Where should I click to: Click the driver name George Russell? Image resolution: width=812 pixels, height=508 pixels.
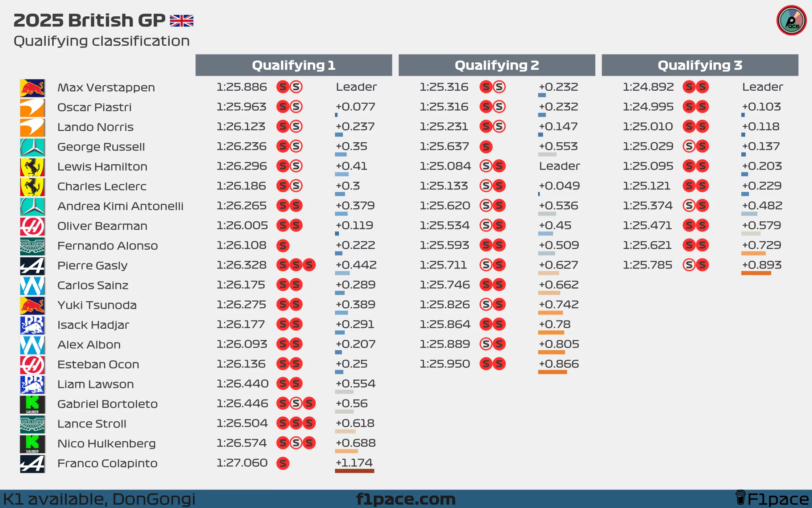[101, 147]
